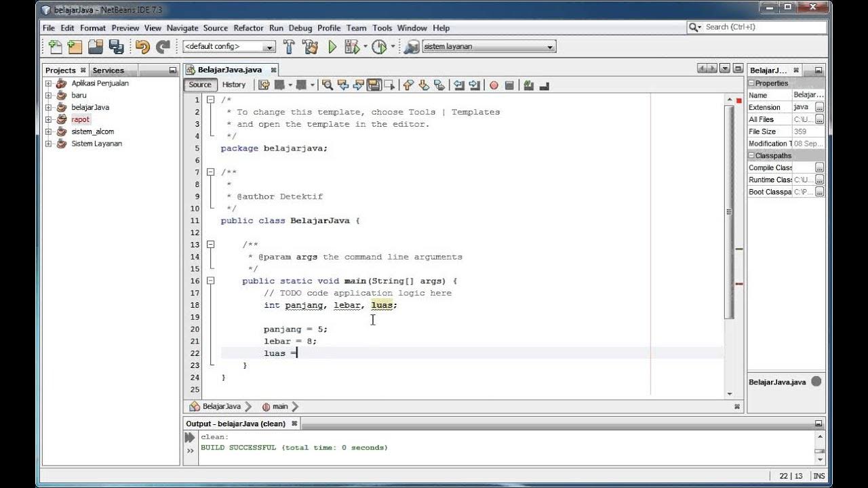Minimize the Projects panel

point(172,70)
